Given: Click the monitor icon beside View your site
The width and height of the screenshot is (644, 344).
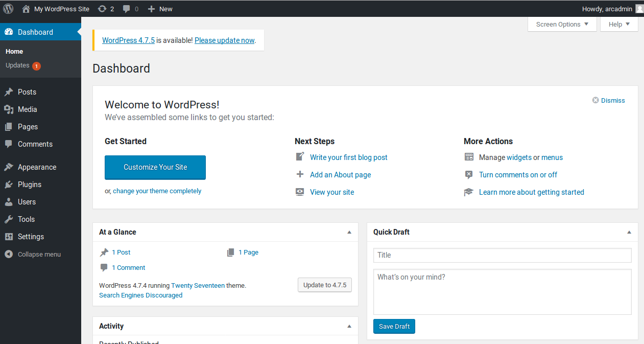Looking at the screenshot, I should (x=300, y=192).
